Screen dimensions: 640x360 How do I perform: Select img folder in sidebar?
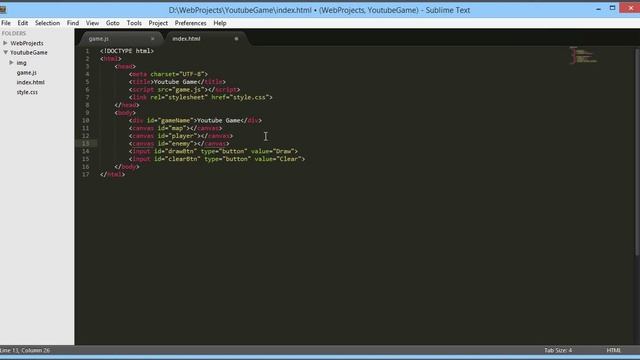pos(21,63)
